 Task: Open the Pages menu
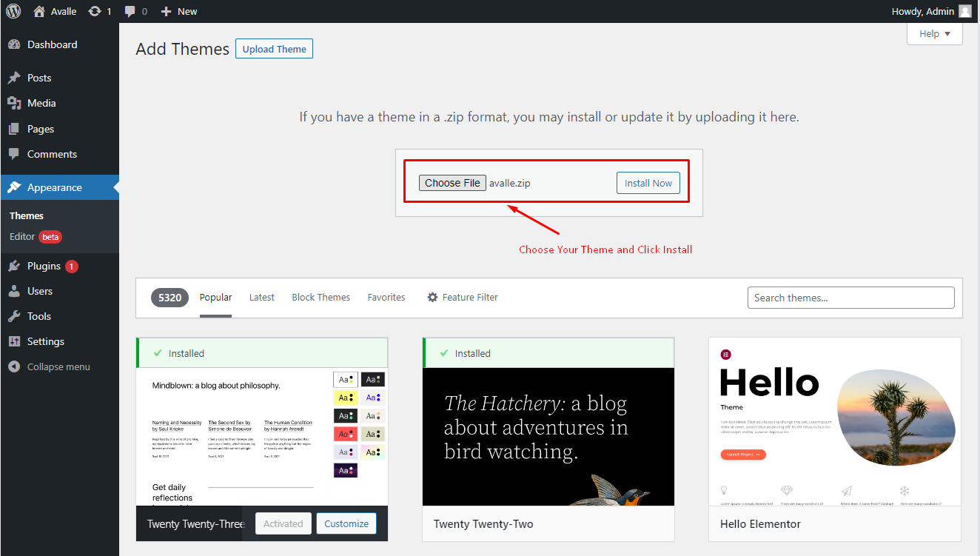pos(59,129)
